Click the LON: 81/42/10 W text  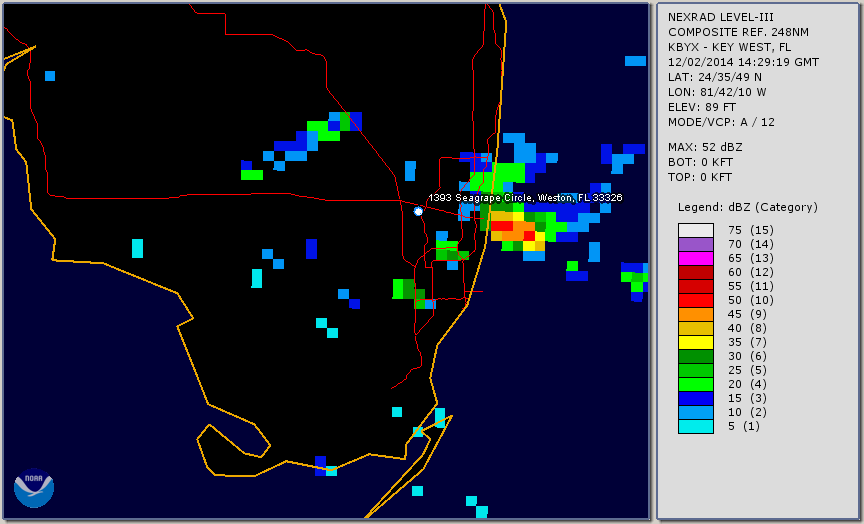click(717, 92)
